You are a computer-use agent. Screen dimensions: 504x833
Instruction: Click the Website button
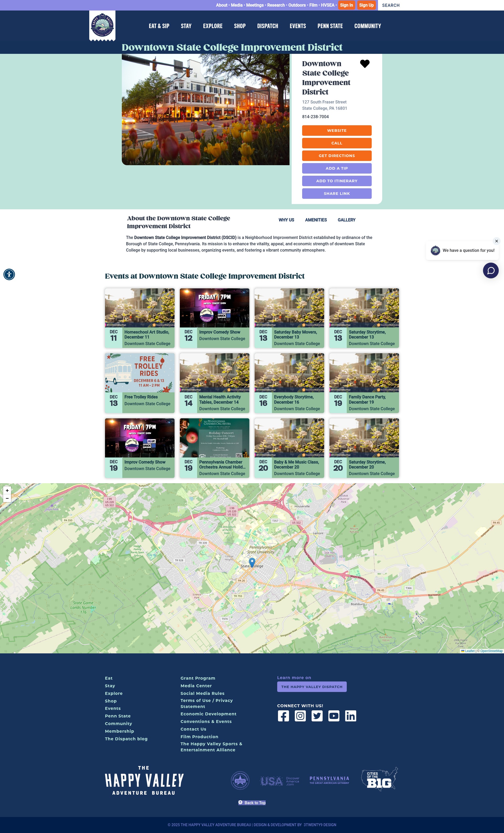pyautogui.click(x=337, y=131)
